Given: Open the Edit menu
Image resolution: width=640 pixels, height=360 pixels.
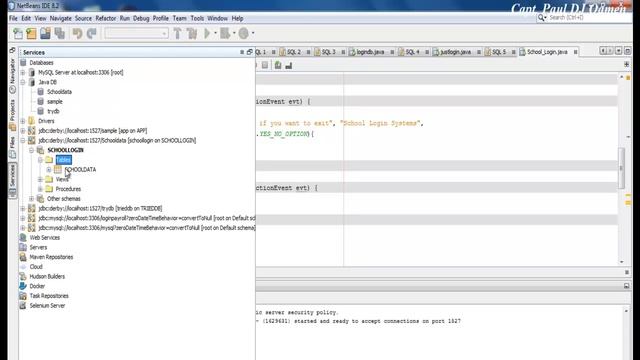Looking at the screenshot, I should coord(26,18).
